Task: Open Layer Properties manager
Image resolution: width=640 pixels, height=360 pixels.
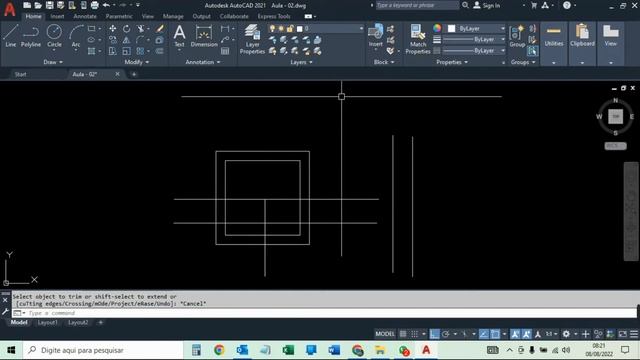Action: click(252, 39)
